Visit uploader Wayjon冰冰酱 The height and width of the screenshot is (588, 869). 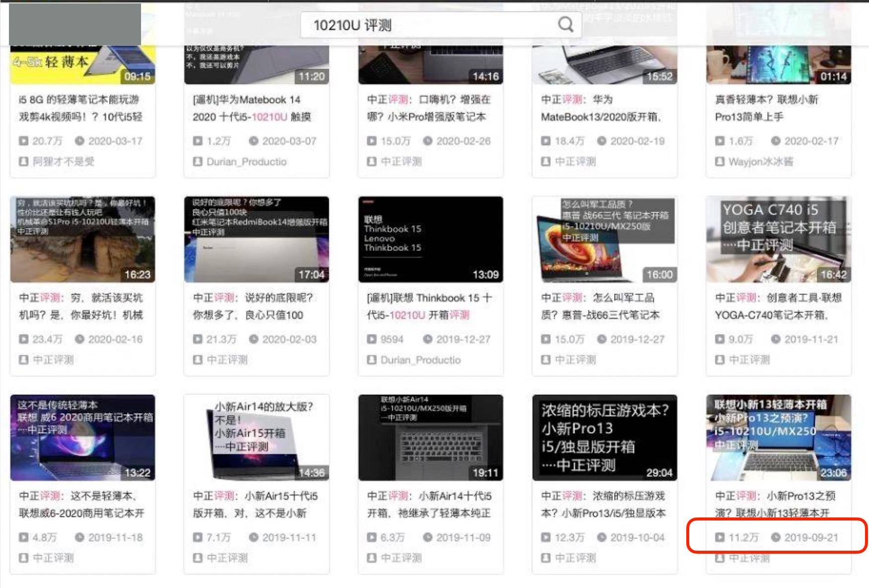761,161
